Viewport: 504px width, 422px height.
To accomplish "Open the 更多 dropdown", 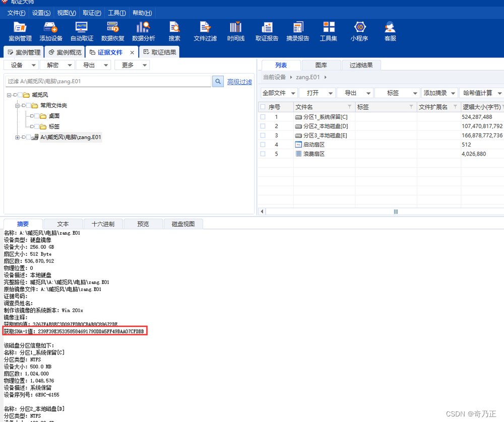I will (132, 65).
